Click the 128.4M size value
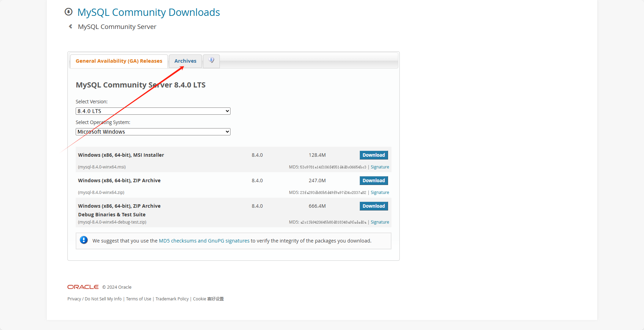The width and height of the screenshot is (644, 330). pyautogui.click(x=317, y=155)
